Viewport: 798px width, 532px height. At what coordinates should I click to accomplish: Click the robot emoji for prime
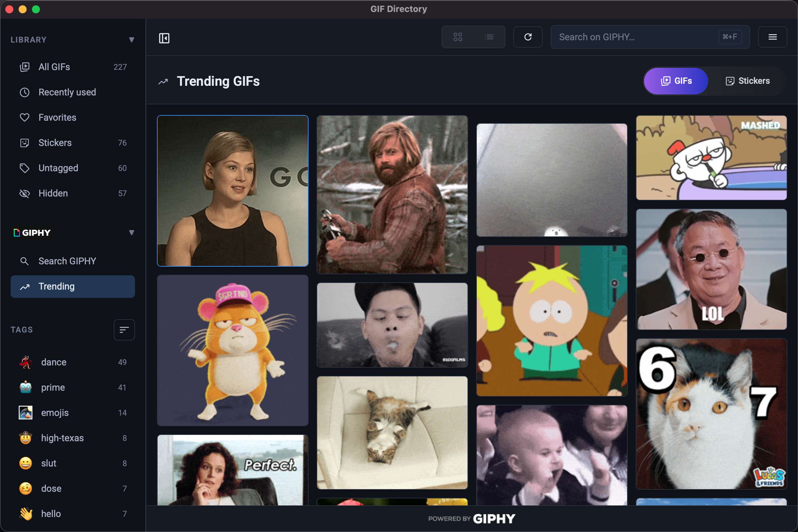26,387
